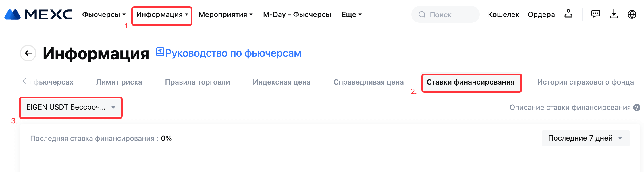Switch to the Лимит риска tab
The image size is (644, 172).
coord(119,82)
